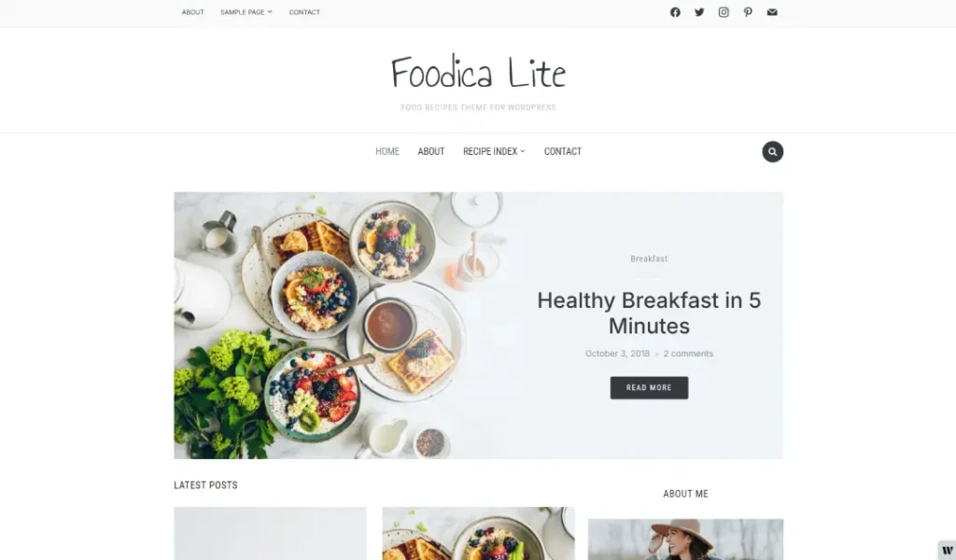Viewport: 956px width, 560px height.
Task: Open the Instagram social icon
Action: [x=724, y=12]
